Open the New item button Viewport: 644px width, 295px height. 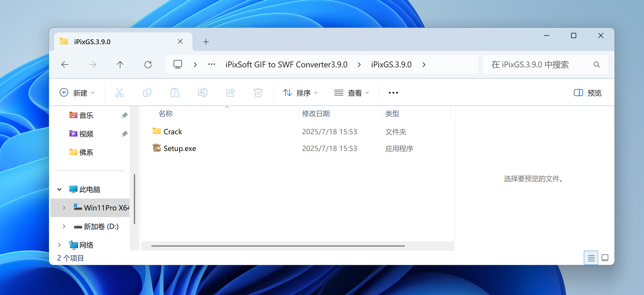pyautogui.click(x=77, y=93)
